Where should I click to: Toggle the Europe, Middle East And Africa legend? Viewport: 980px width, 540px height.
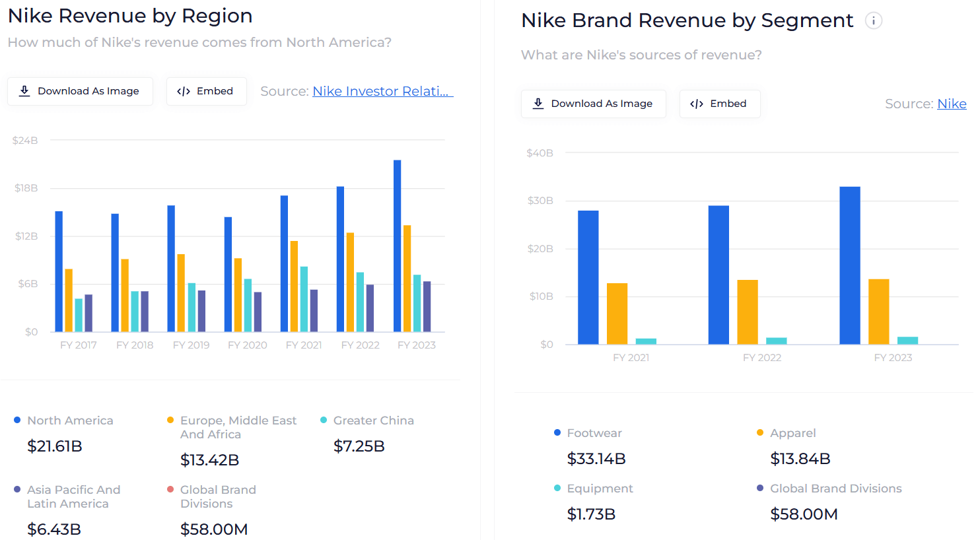coord(238,427)
